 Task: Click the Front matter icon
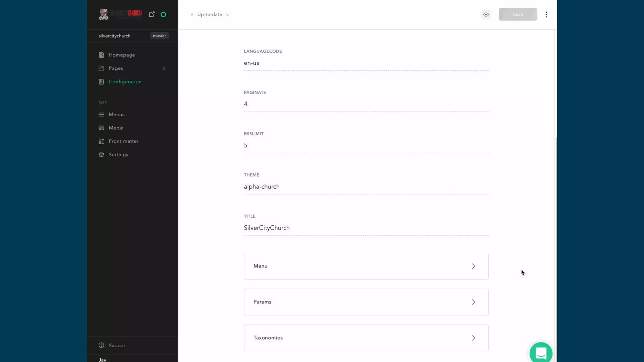pyautogui.click(x=101, y=141)
